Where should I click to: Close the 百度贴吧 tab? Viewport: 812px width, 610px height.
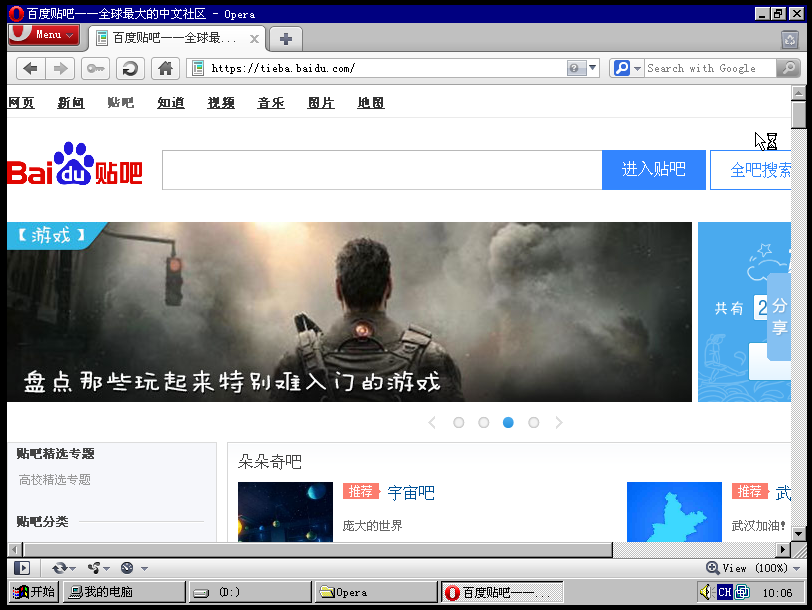[254, 39]
